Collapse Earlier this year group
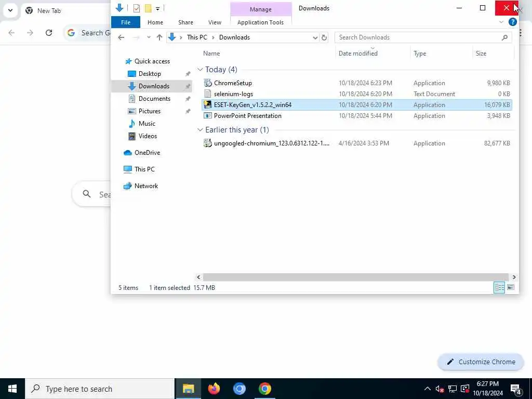The width and height of the screenshot is (532, 399). tap(200, 130)
